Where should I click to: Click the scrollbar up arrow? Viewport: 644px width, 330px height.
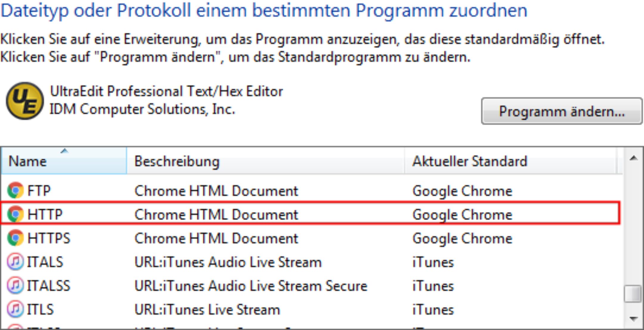click(633, 158)
